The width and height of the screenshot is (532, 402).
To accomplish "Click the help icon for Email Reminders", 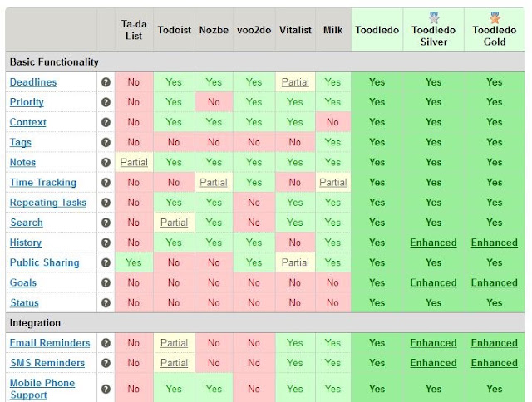I will pyautogui.click(x=106, y=343).
